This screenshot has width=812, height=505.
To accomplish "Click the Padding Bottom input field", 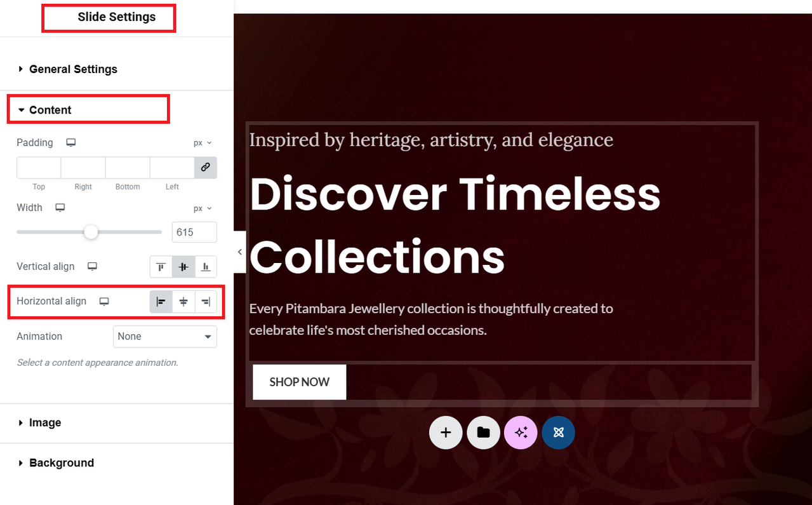I will click(128, 168).
